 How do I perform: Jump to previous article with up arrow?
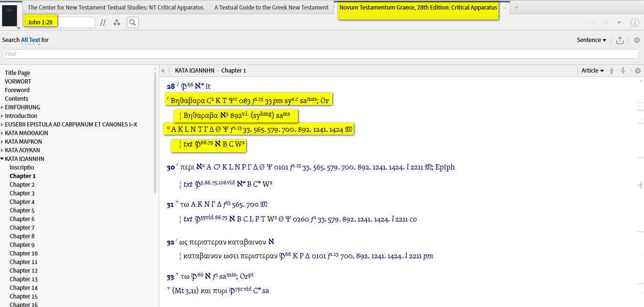(612, 71)
